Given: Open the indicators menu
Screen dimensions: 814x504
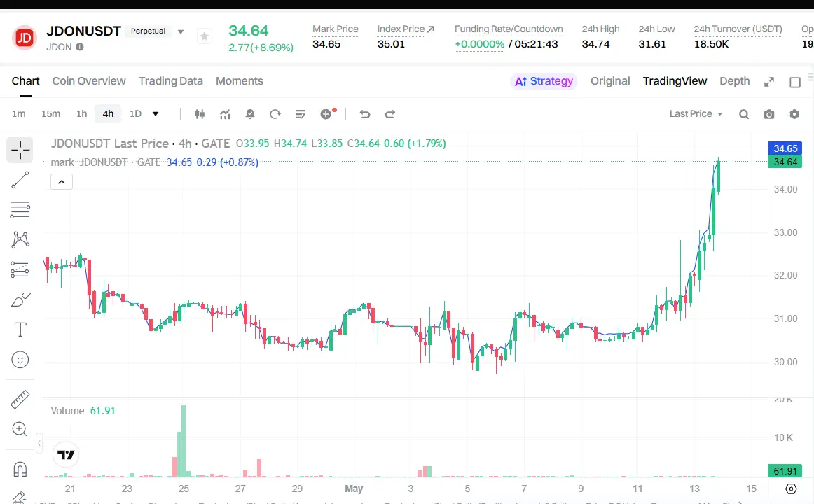Looking at the screenshot, I should click(x=225, y=114).
